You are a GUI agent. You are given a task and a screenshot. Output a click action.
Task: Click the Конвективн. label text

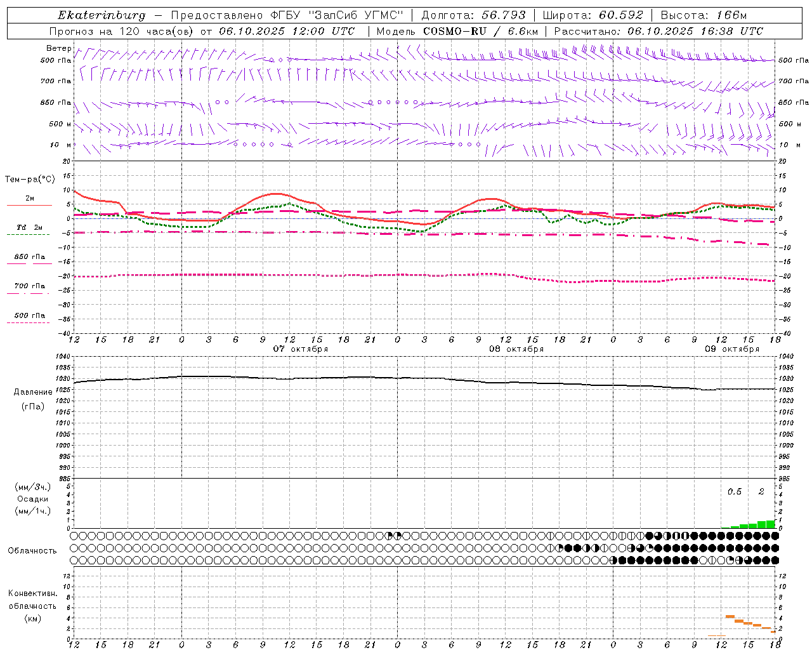click(32, 594)
